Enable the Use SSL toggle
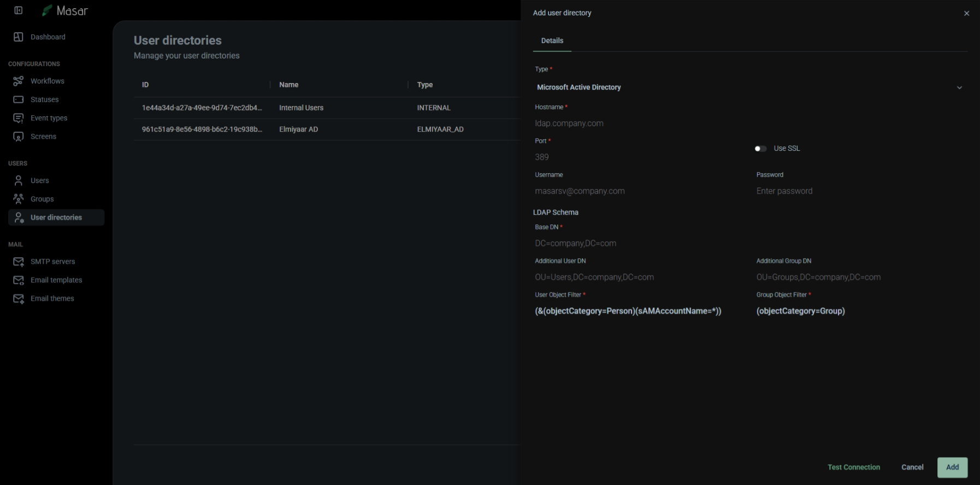This screenshot has height=485, width=980. (x=760, y=149)
